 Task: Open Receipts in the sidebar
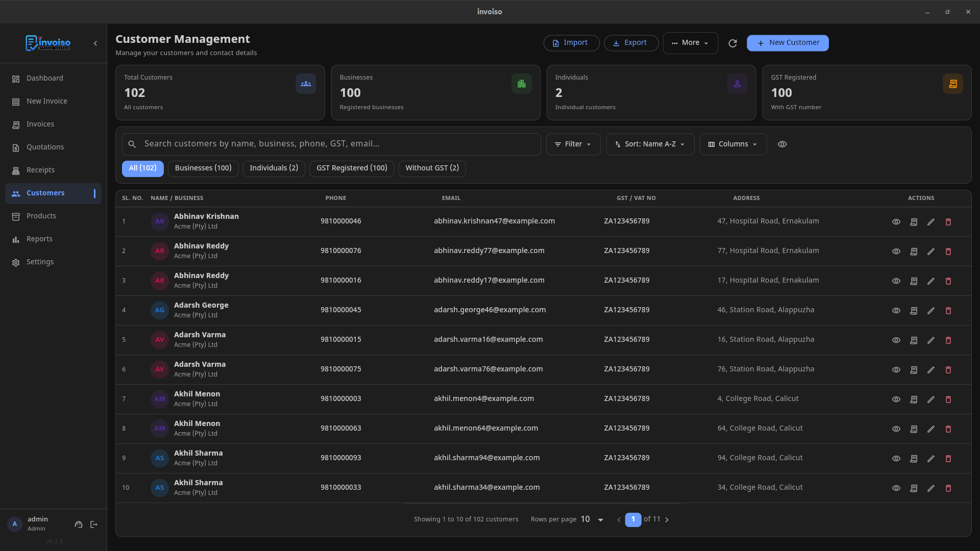[x=53, y=170]
